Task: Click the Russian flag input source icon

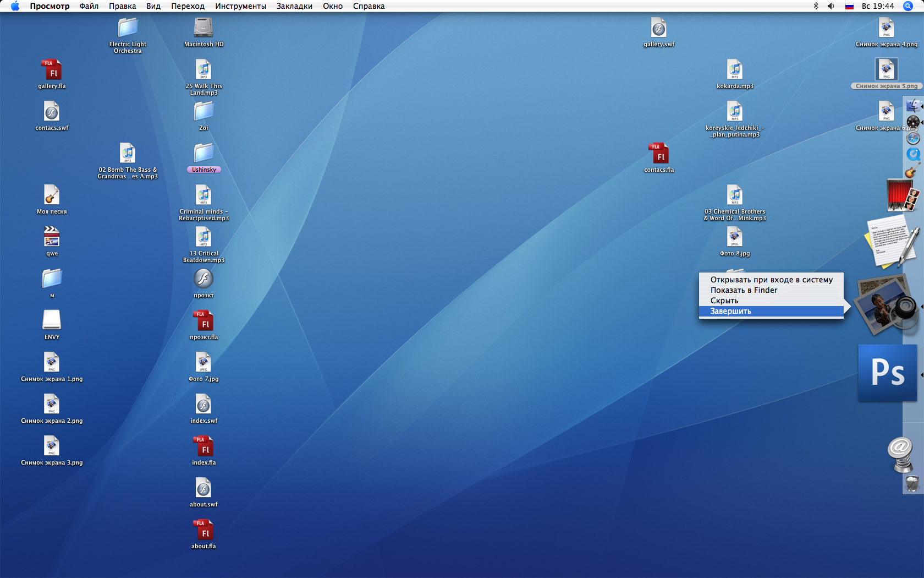Action: coord(849,6)
